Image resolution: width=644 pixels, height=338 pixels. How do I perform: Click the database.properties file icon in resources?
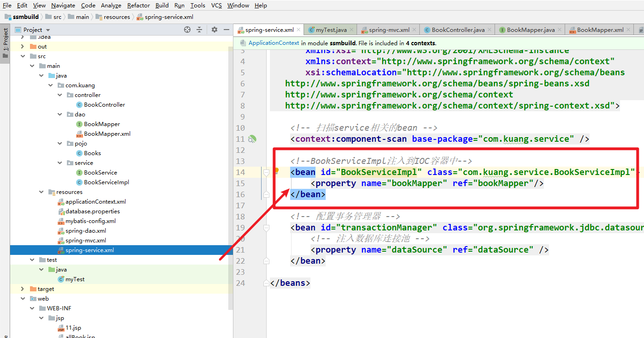(x=60, y=211)
